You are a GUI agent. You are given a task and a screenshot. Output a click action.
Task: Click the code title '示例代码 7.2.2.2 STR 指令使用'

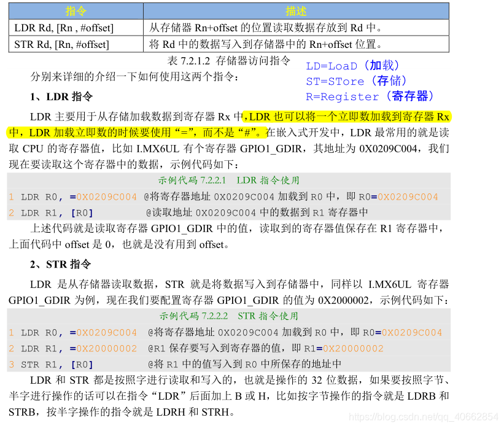(x=228, y=316)
